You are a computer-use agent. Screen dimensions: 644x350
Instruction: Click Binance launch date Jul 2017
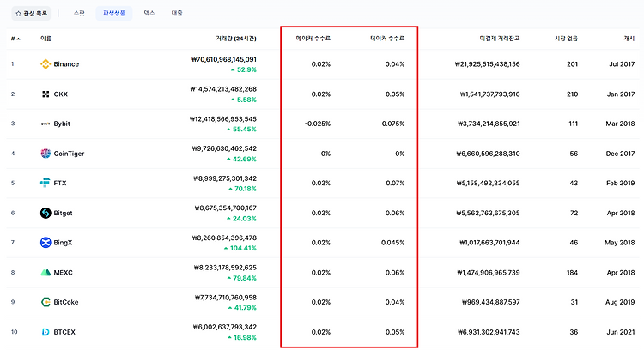tap(622, 64)
